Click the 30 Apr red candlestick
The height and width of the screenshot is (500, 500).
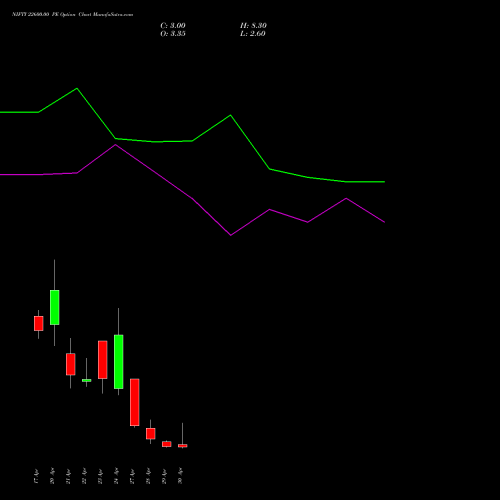pyautogui.click(x=183, y=445)
